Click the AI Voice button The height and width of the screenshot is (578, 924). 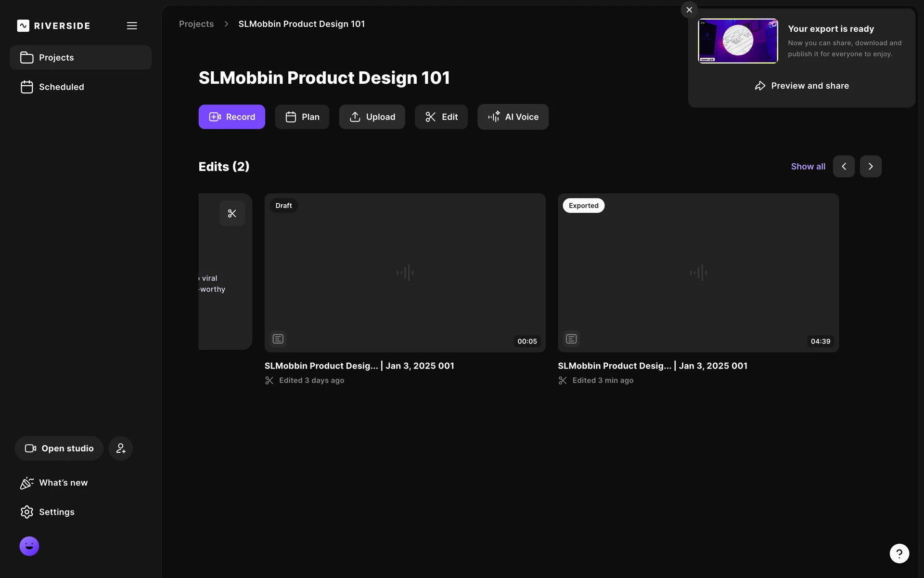click(x=513, y=117)
